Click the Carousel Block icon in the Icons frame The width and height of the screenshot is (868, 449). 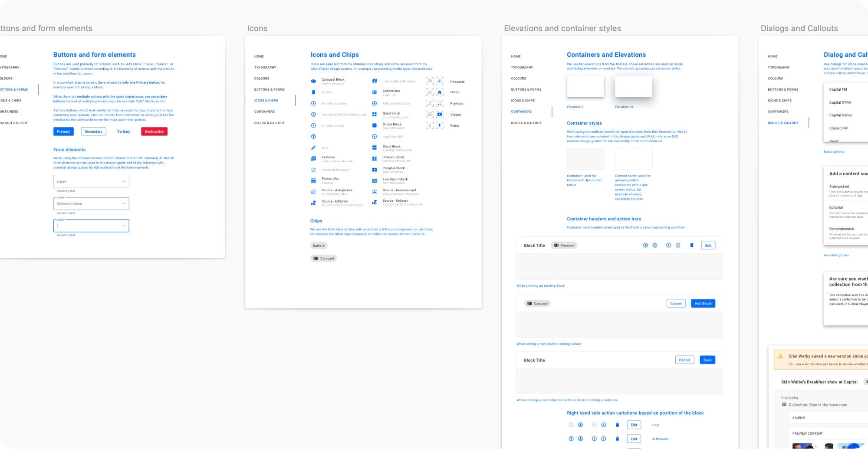pos(313,81)
